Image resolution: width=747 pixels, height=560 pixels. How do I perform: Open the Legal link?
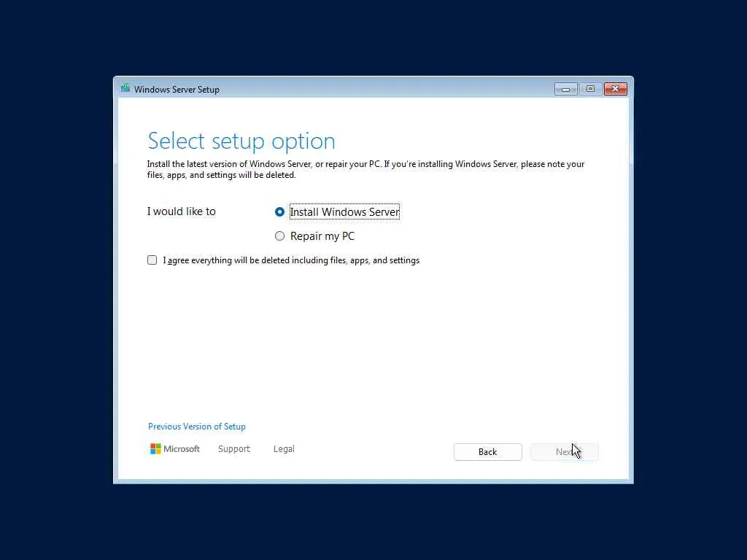click(x=284, y=449)
